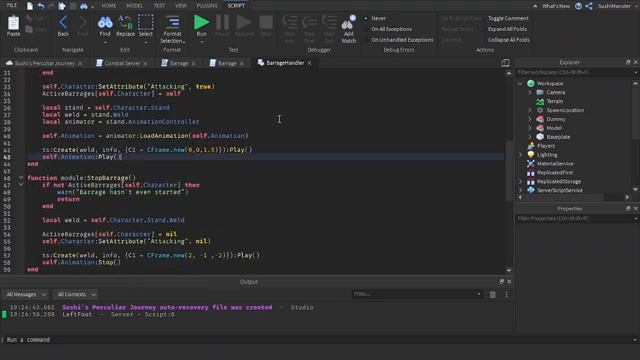Switch to the TEST ribbon tab

tap(159, 6)
